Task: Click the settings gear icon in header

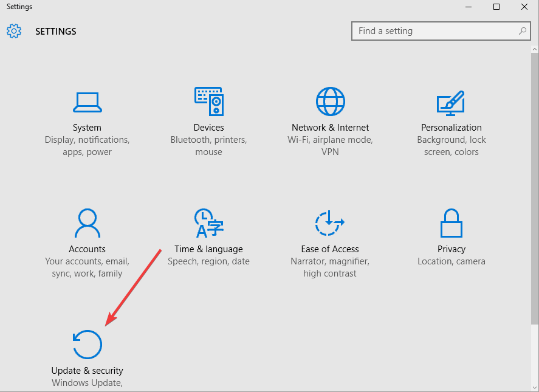Action: pyautogui.click(x=14, y=31)
